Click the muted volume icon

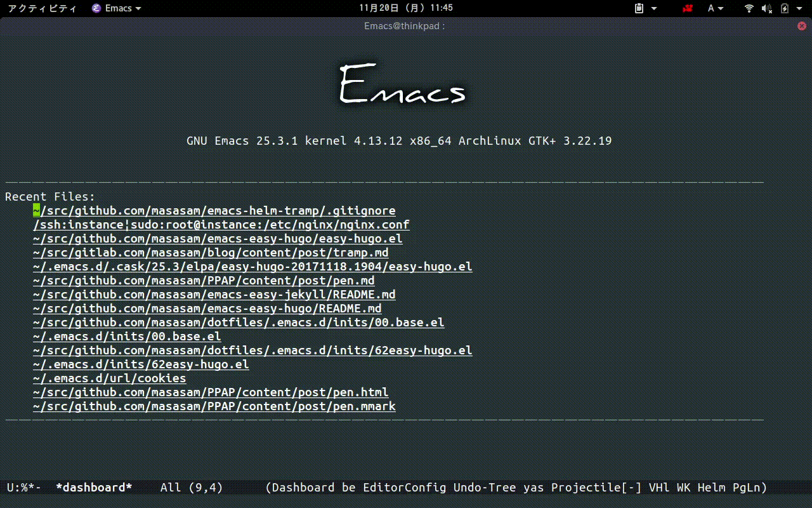pyautogui.click(x=767, y=8)
